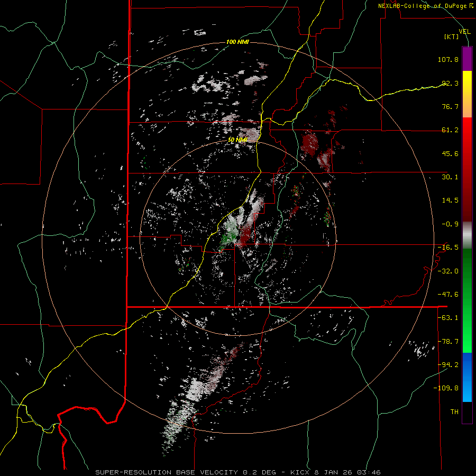Viewport: 476px width, 476px height.
Task: Click the blue segment of the color bar
Action: (467, 377)
